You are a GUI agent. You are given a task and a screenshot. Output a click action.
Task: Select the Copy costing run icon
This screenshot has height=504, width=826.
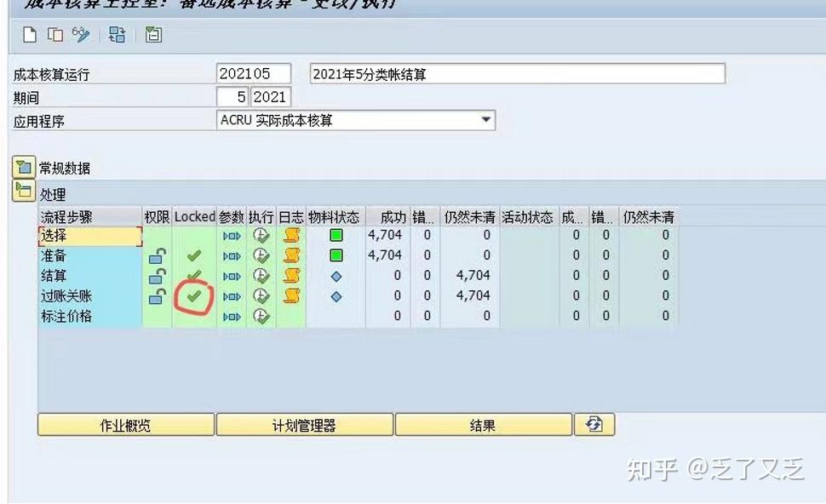coord(53,35)
